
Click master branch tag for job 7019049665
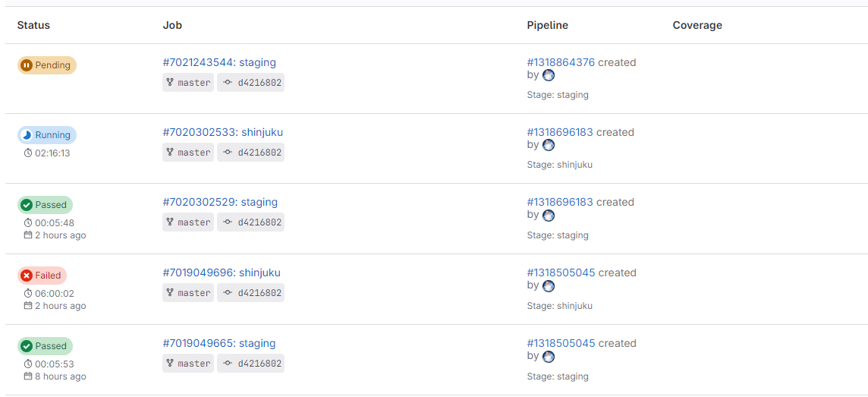pos(188,364)
